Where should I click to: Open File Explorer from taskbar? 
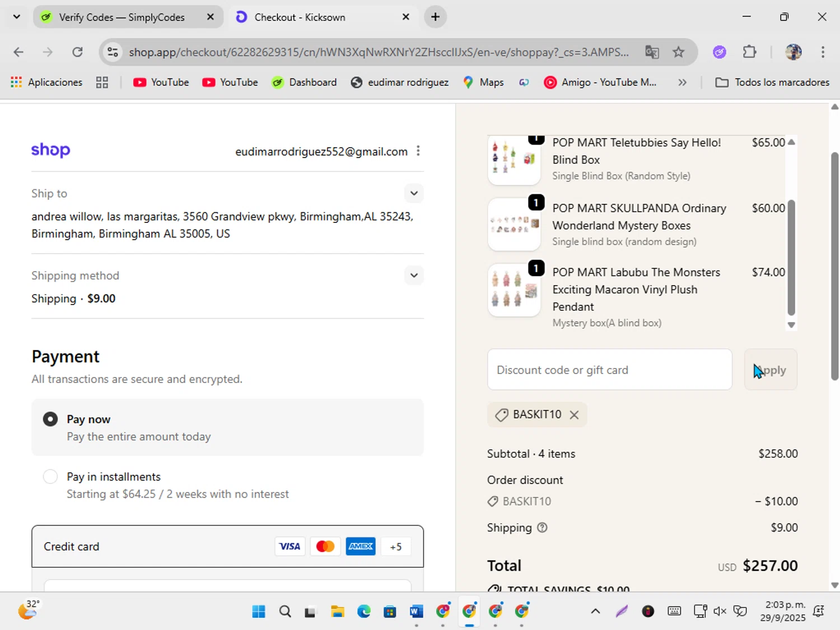click(x=337, y=612)
